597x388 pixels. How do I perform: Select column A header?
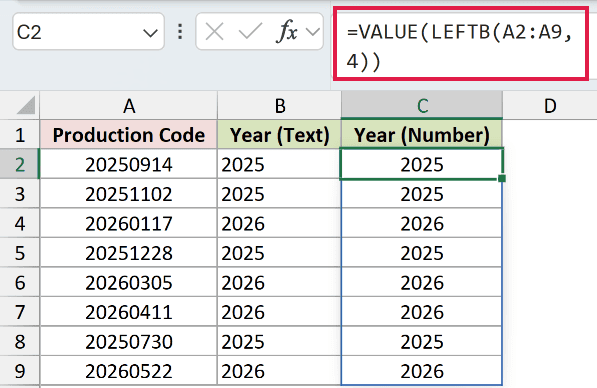click(x=129, y=105)
